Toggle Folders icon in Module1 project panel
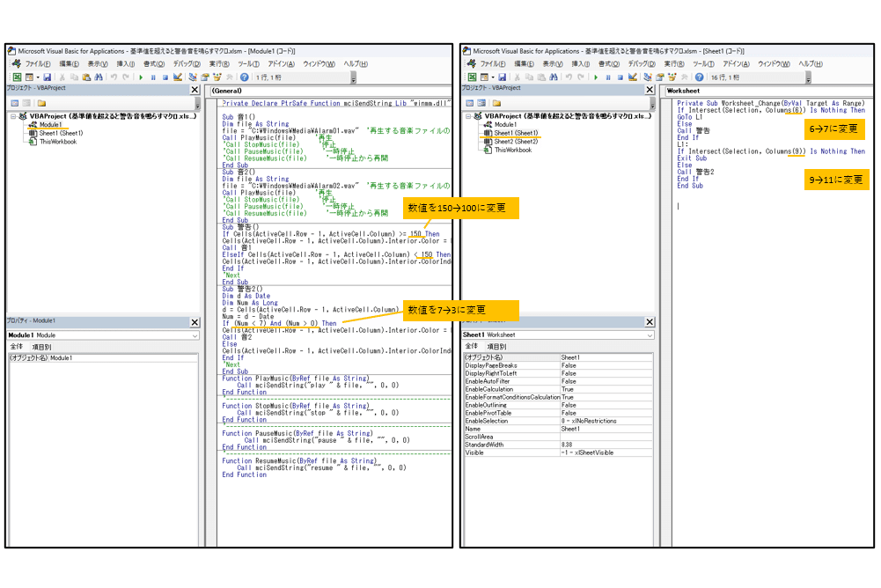881x588 pixels. pyautogui.click(x=41, y=104)
